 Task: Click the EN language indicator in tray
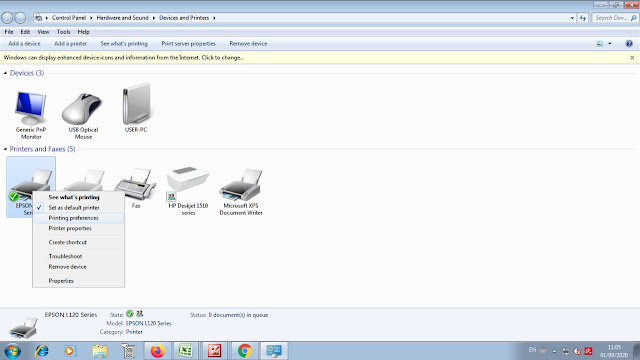[x=532, y=350]
